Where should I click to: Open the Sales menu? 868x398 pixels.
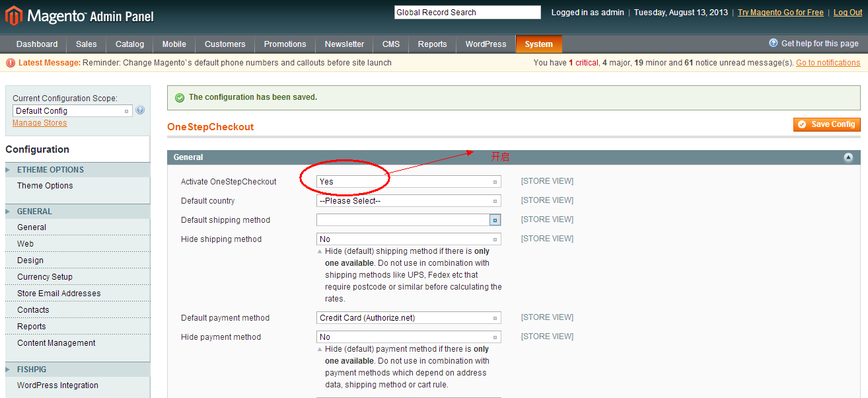(87, 44)
